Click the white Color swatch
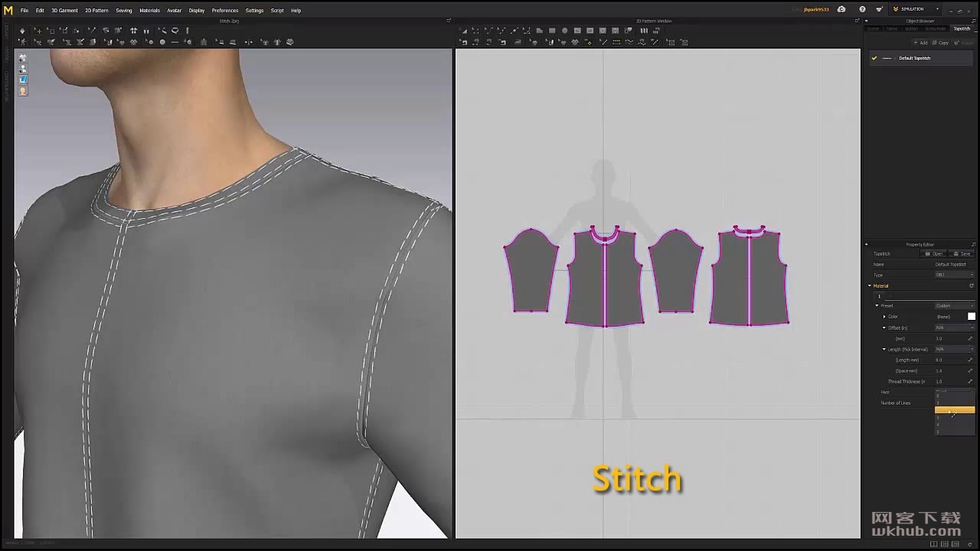This screenshot has height=551, width=980. click(x=972, y=316)
